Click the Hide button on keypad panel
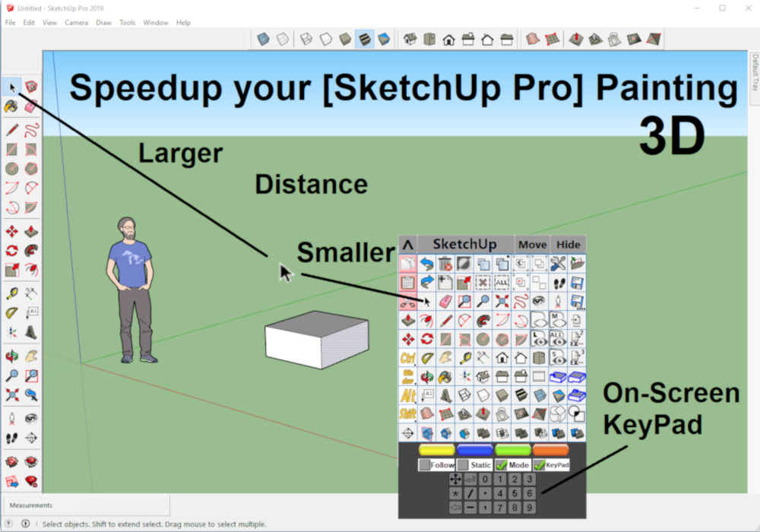Image resolution: width=760 pixels, height=532 pixels. [x=568, y=245]
